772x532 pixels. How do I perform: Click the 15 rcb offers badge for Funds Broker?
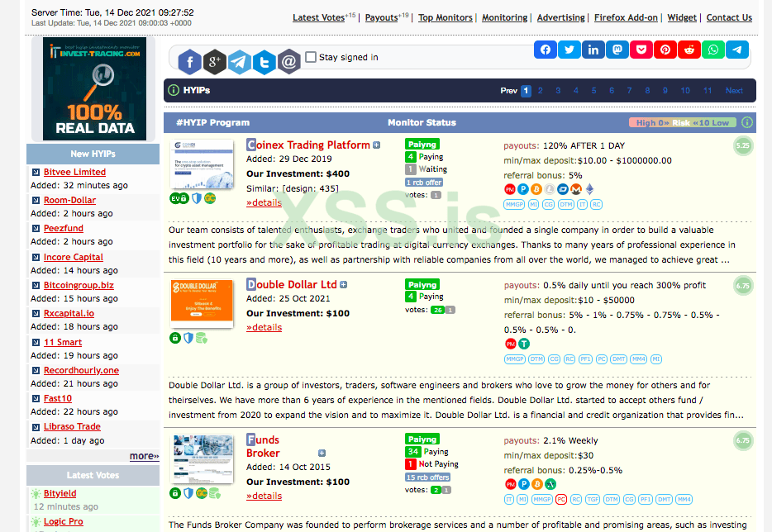click(427, 477)
